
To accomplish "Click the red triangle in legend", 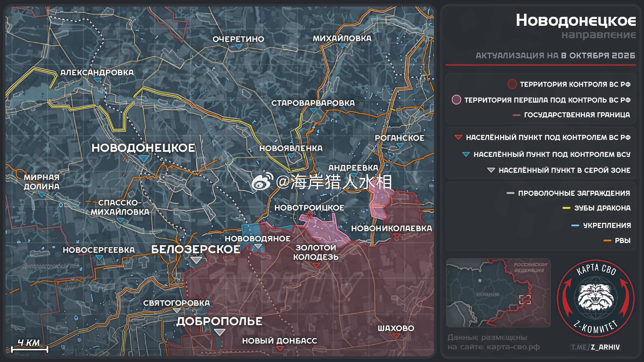I will click(x=458, y=137).
